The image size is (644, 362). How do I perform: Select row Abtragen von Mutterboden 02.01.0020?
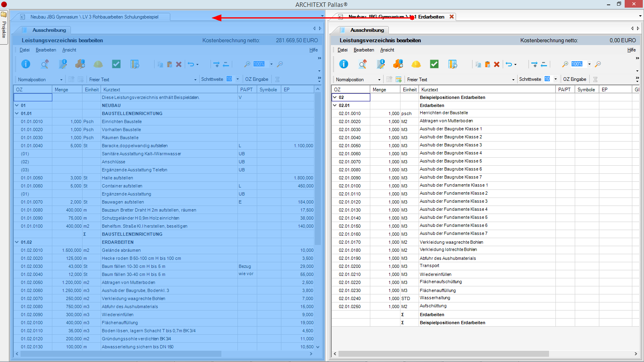click(485, 121)
